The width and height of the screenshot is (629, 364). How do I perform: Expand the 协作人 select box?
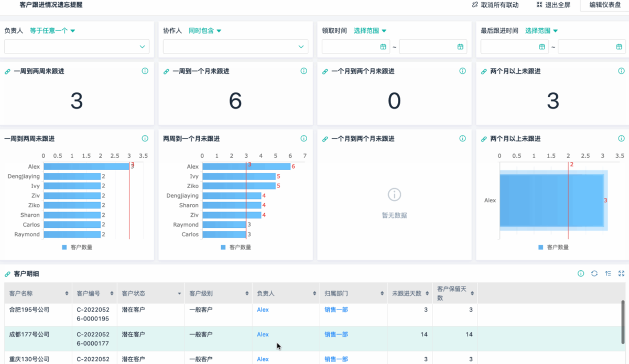(x=235, y=47)
